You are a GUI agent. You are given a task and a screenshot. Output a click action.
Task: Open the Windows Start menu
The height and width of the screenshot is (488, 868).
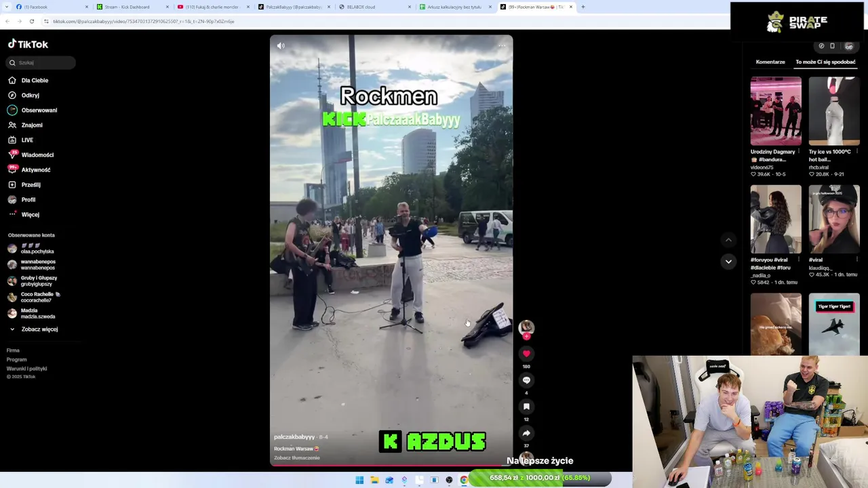point(359,481)
